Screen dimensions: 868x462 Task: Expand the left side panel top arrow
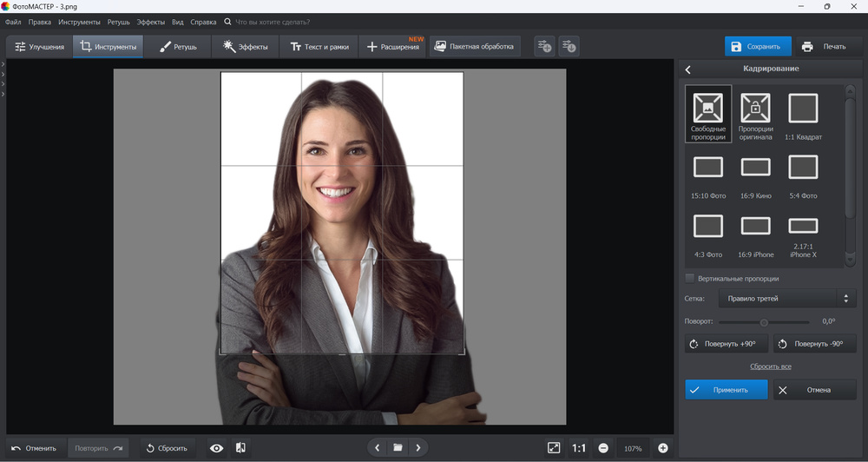pyautogui.click(x=3, y=65)
